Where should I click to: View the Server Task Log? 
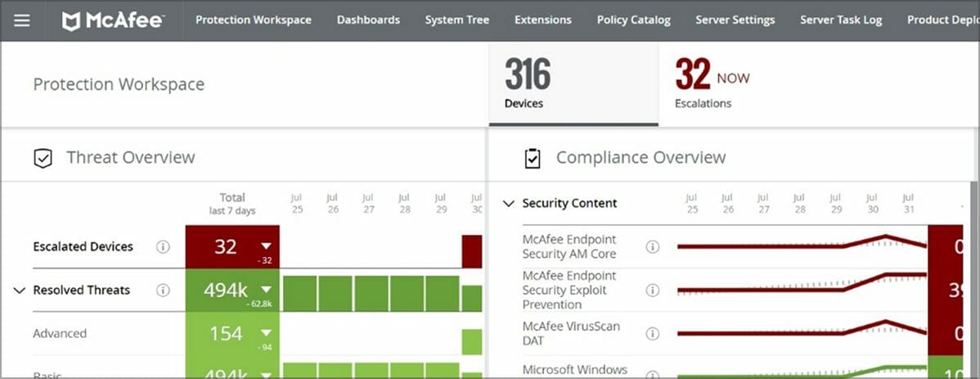point(841,20)
